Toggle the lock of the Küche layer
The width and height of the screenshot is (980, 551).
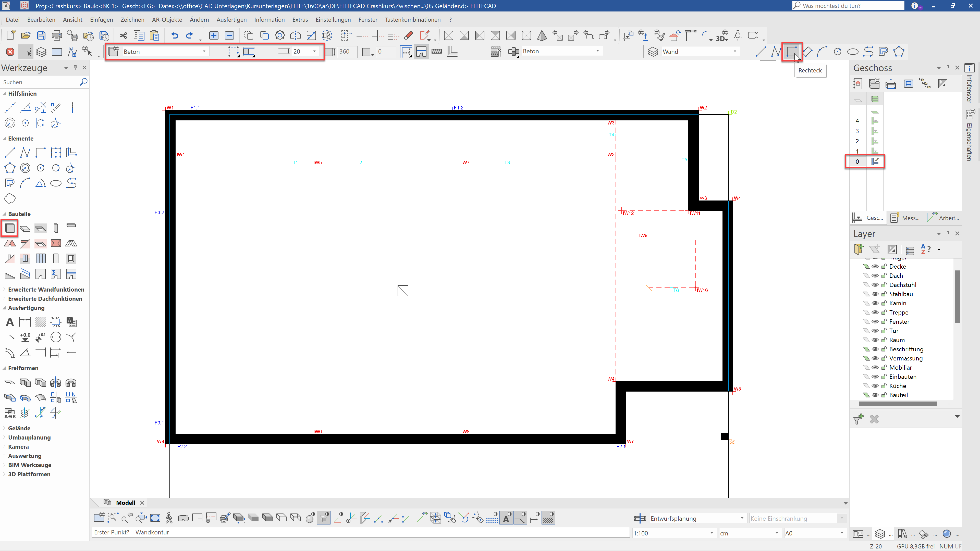pyautogui.click(x=884, y=386)
